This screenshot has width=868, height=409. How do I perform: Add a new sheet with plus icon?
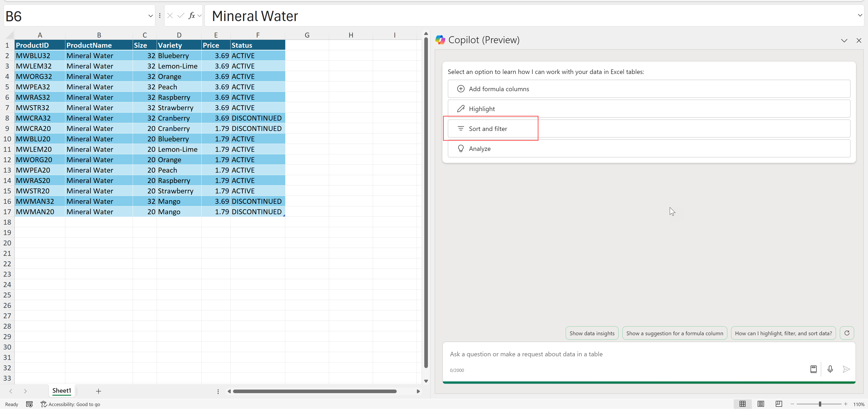98,391
